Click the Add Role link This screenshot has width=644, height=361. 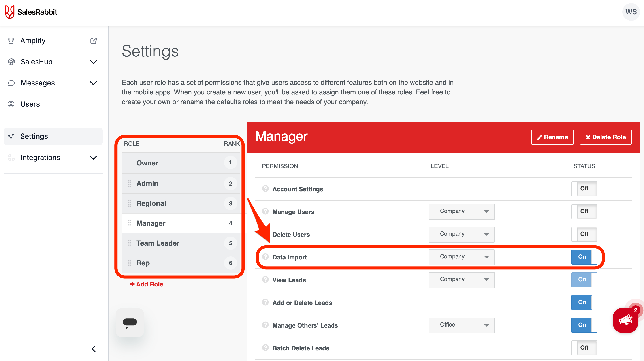[x=146, y=284]
